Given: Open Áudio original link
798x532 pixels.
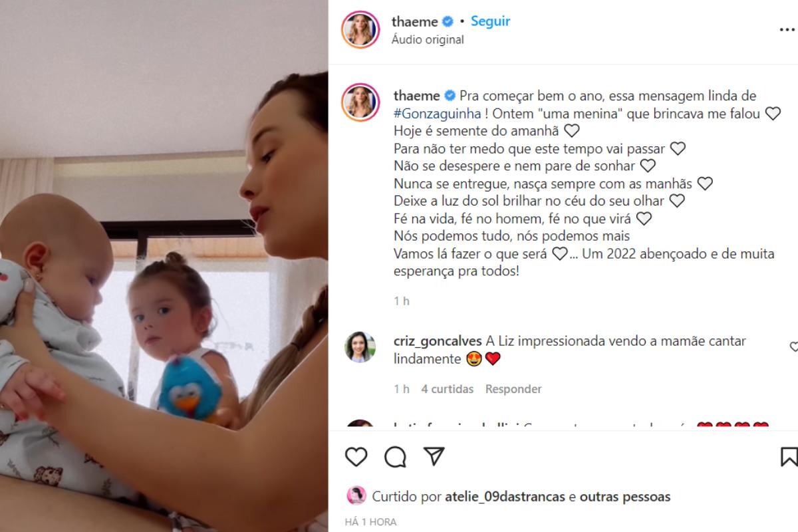Looking at the screenshot, I should [428, 40].
